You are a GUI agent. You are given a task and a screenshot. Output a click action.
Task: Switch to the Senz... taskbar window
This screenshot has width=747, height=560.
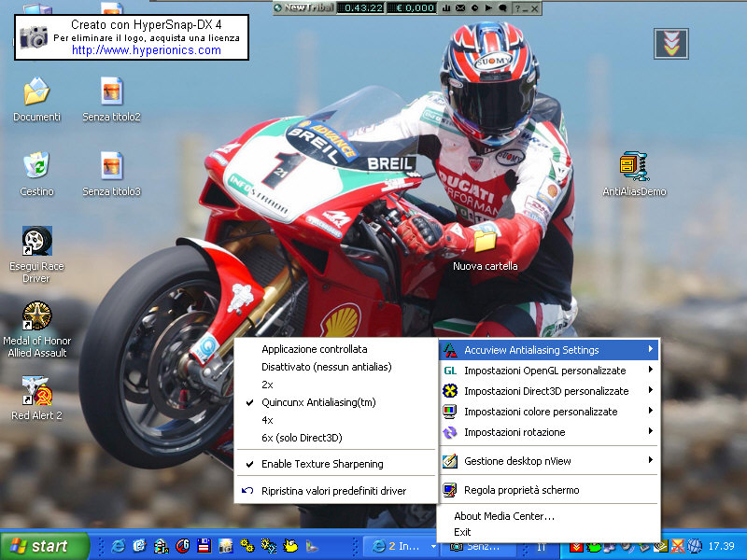pyautogui.click(x=479, y=547)
